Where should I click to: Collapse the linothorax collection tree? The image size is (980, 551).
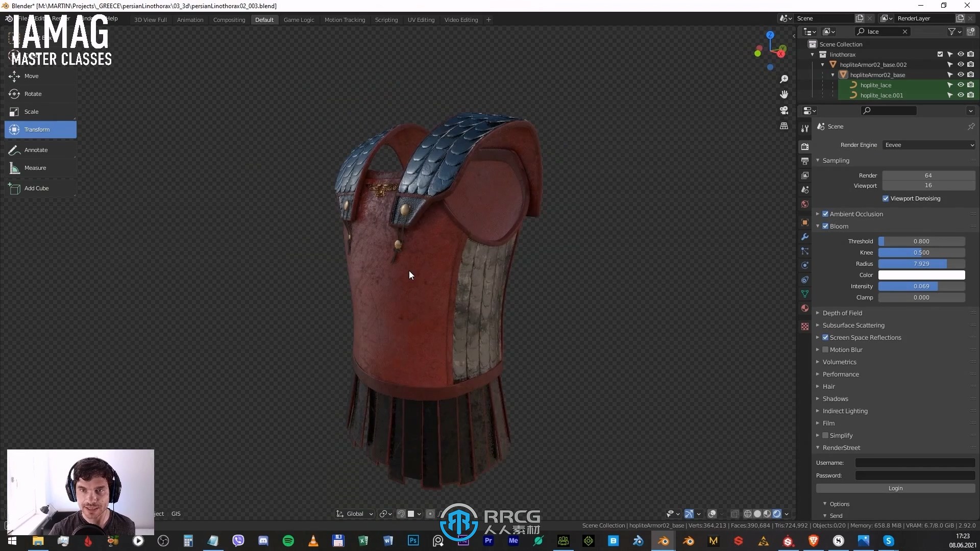click(813, 54)
